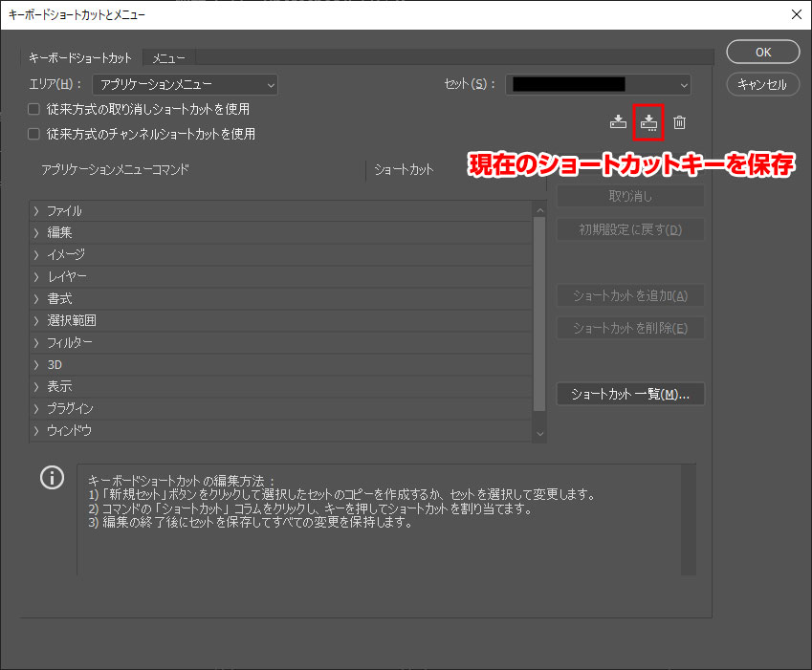Click the command list vertical scrollbar
Viewport: 812px width, 670px height.
(x=539, y=306)
